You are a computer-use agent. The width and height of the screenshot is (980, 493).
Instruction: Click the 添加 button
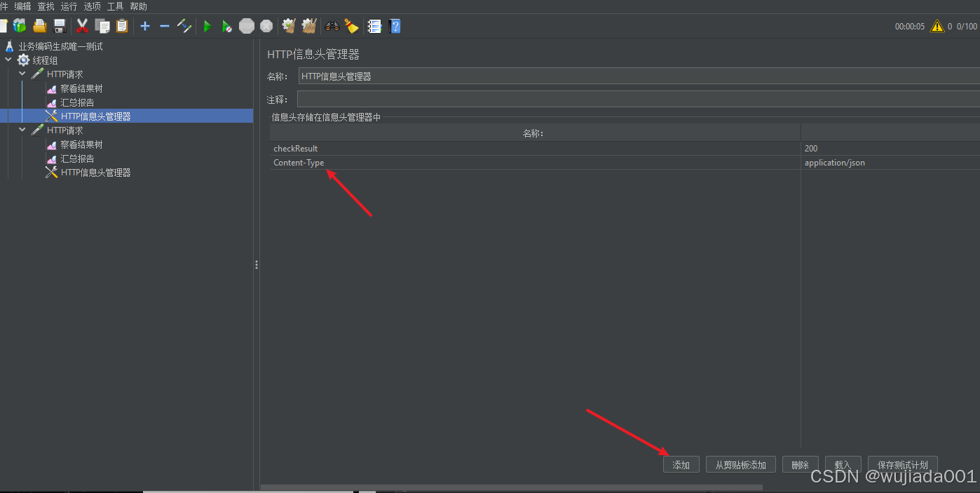tap(681, 465)
